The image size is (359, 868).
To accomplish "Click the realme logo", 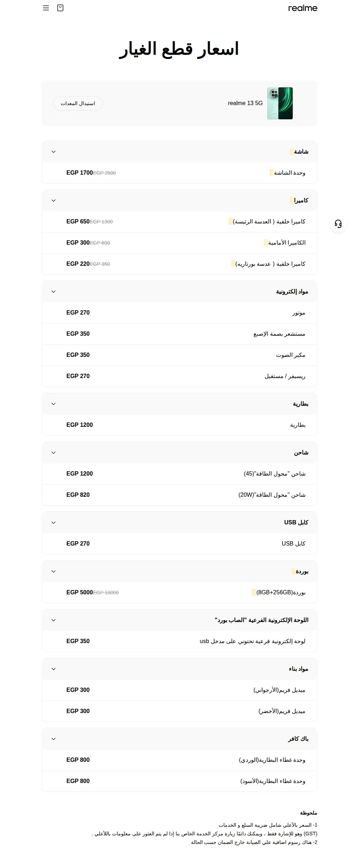I will tap(303, 8).
